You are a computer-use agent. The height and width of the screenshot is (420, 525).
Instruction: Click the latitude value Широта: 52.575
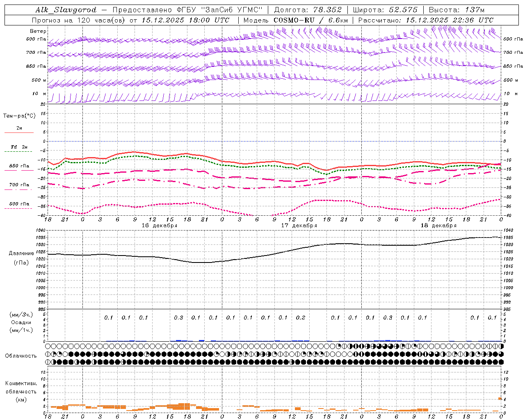click(385, 10)
